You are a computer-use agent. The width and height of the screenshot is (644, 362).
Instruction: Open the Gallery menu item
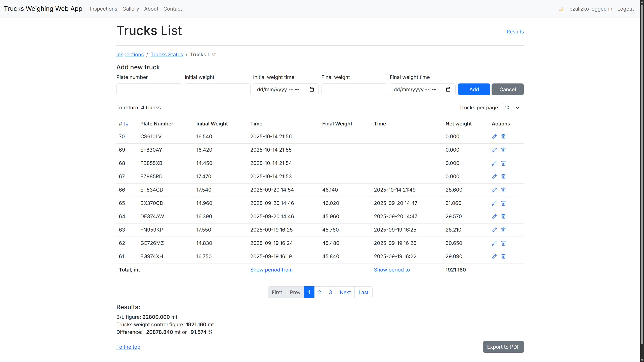coord(131,9)
